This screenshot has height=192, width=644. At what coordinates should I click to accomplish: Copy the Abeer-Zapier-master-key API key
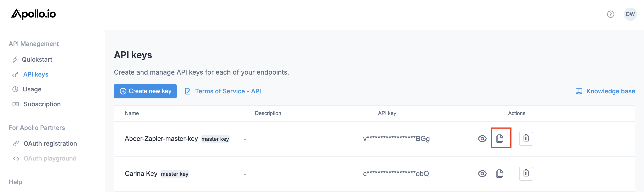[x=500, y=138]
